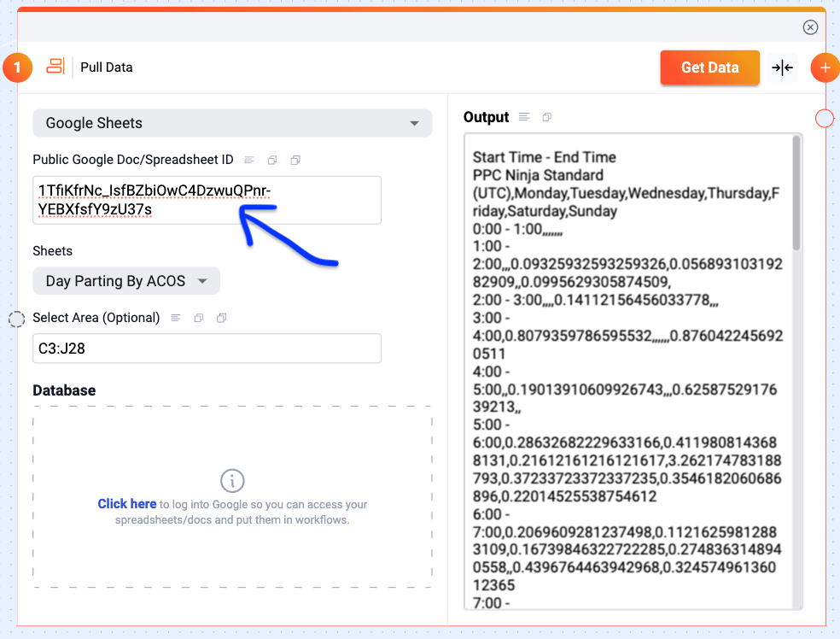Click the red output connector circle
The image size is (840, 639).
825,119
